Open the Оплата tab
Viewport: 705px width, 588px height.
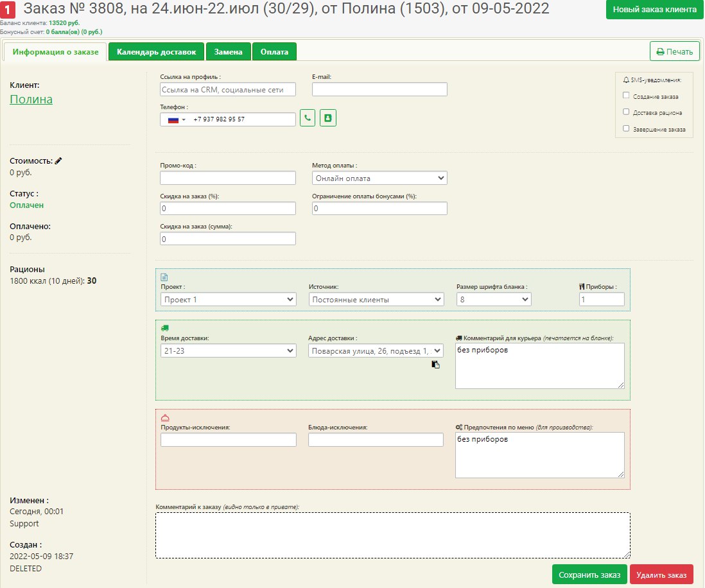pos(274,52)
